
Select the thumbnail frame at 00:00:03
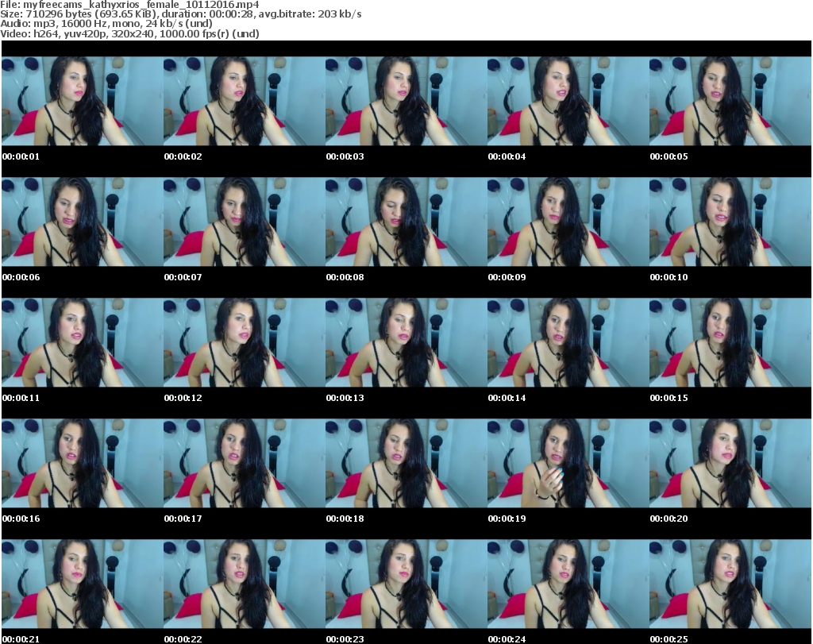pyautogui.click(x=406, y=101)
